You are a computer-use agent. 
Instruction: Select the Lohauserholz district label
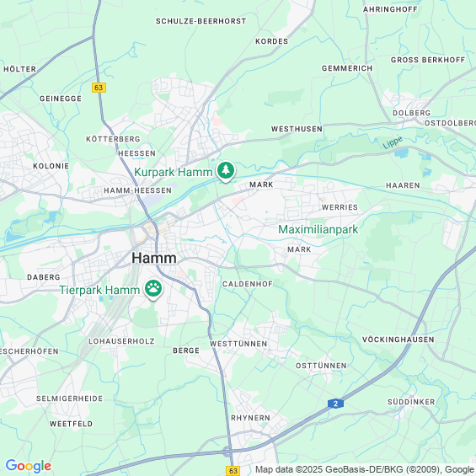(x=121, y=341)
